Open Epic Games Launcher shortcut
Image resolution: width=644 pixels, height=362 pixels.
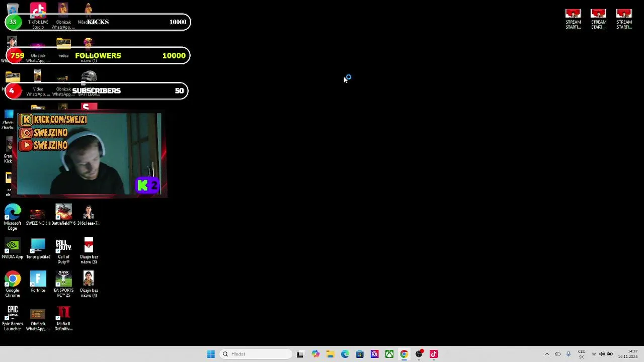[13, 318]
